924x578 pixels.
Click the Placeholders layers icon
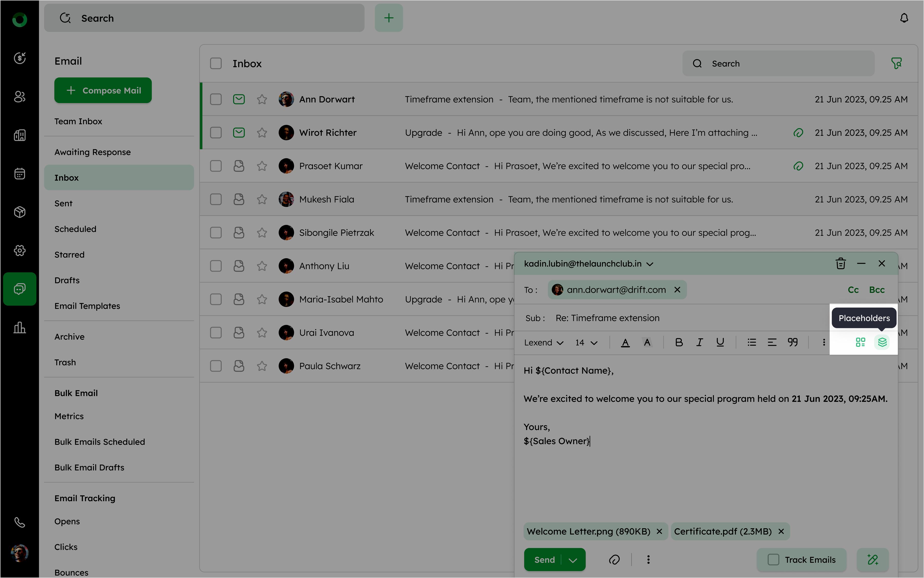(x=882, y=342)
